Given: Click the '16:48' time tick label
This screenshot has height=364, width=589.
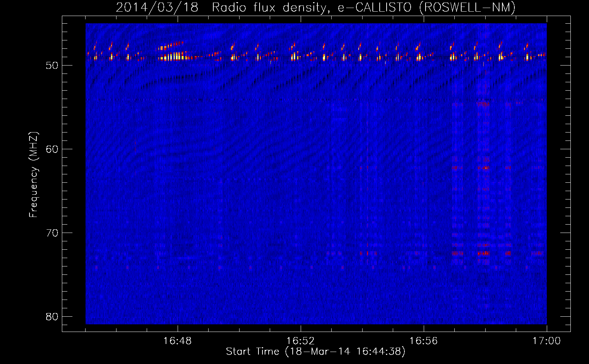Looking at the screenshot, I should coord(177,341).
